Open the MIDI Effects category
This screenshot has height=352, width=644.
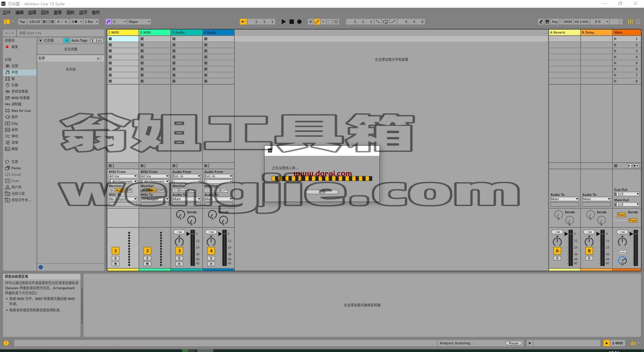tap(19, 98)
